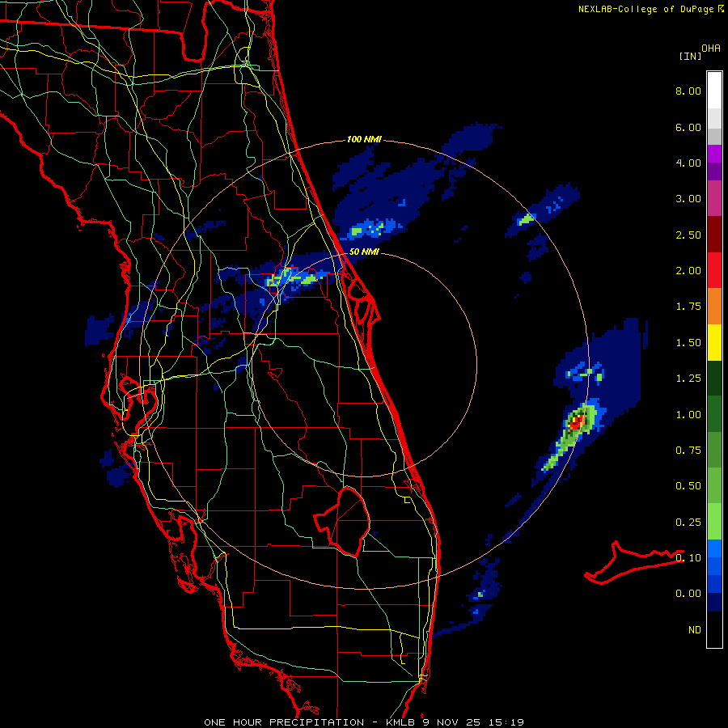Click the Grand Bahama island outline
This screenshot has width=728, height=728.
click(633, 563)
